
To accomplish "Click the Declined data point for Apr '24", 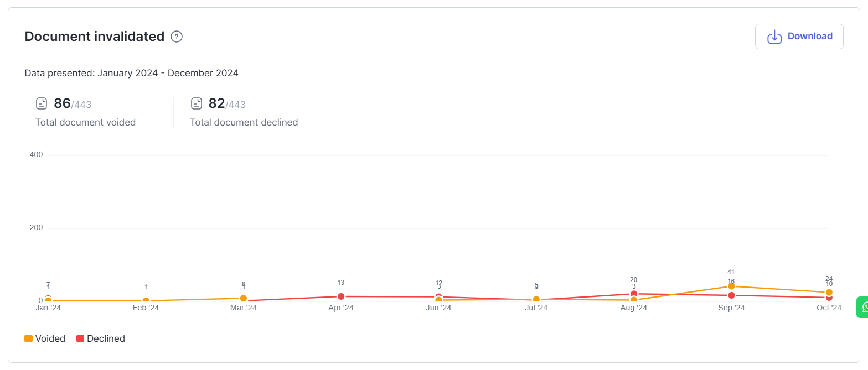I will (341, 296).
